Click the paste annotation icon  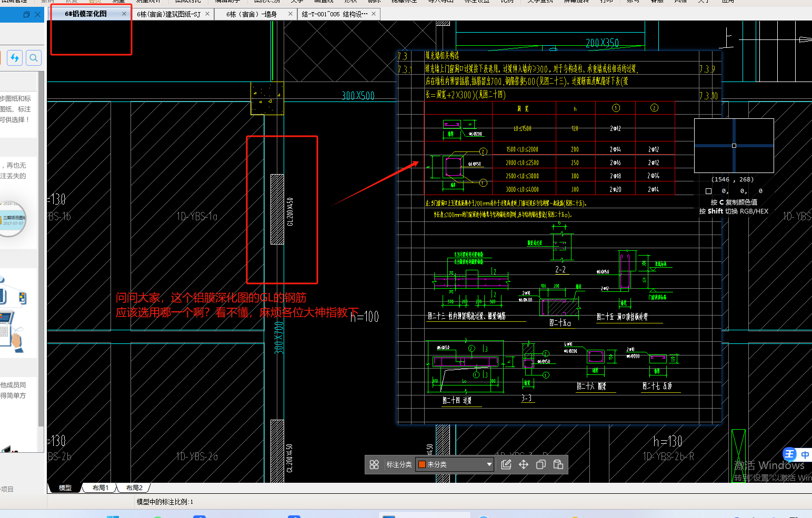(558, 464)
